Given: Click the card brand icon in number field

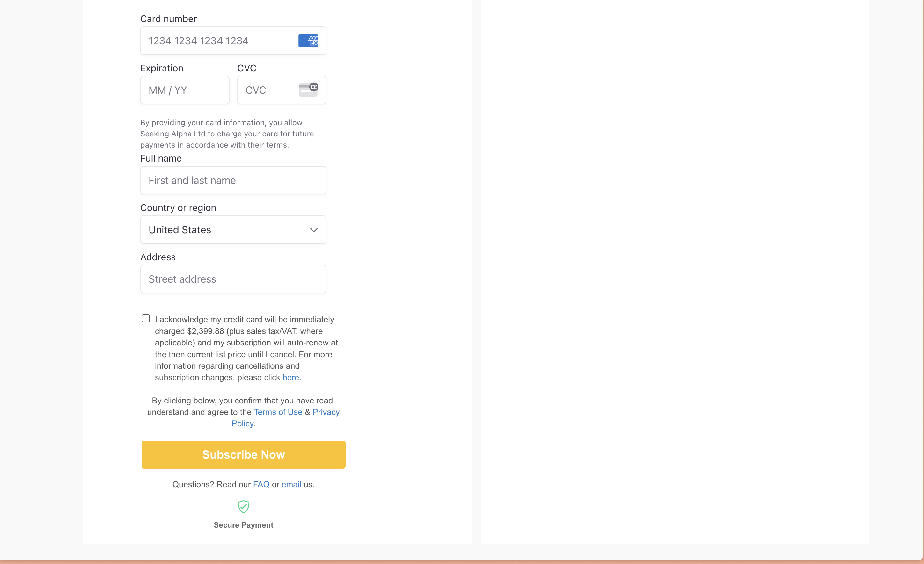Looking at the screenshot, I should tap(308, 41).
